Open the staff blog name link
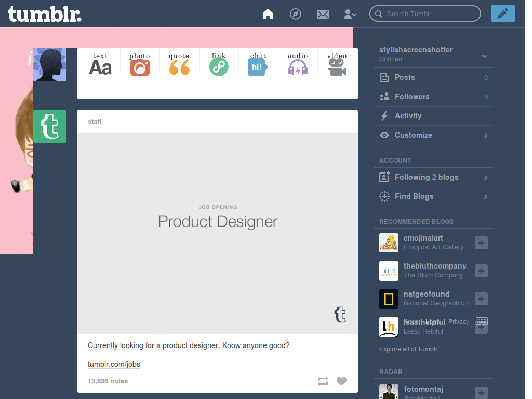This screenshot has height=399, width=532. [95, 122]
